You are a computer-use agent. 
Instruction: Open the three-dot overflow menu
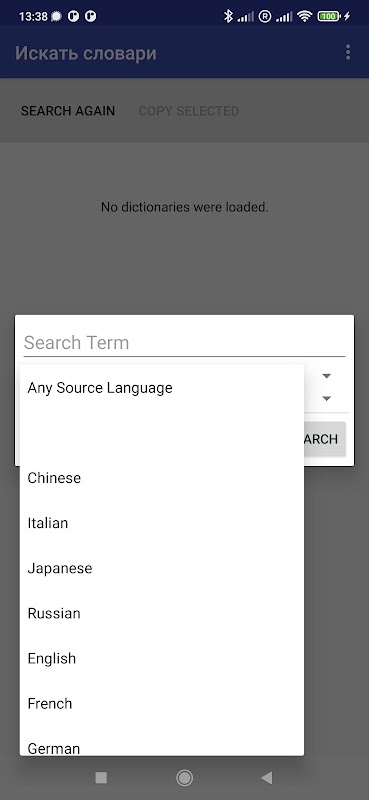click(x=348, y=53)
